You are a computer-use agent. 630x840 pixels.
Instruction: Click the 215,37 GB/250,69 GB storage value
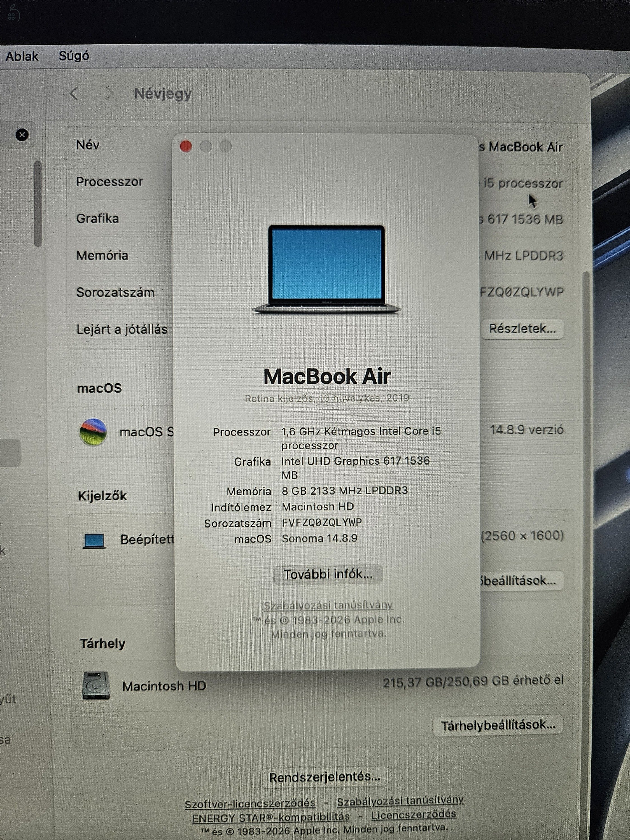point(473,681)
